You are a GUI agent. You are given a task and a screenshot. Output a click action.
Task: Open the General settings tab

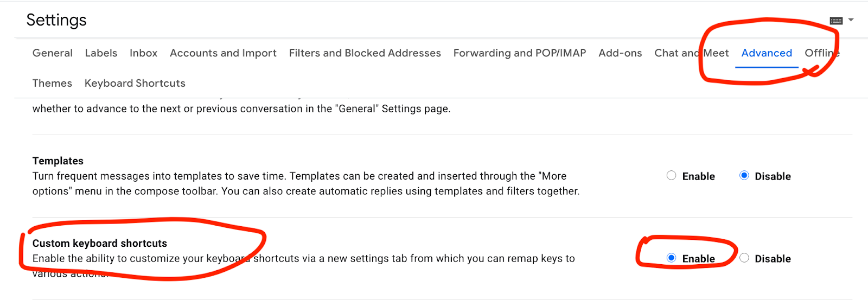click(53, 53)
